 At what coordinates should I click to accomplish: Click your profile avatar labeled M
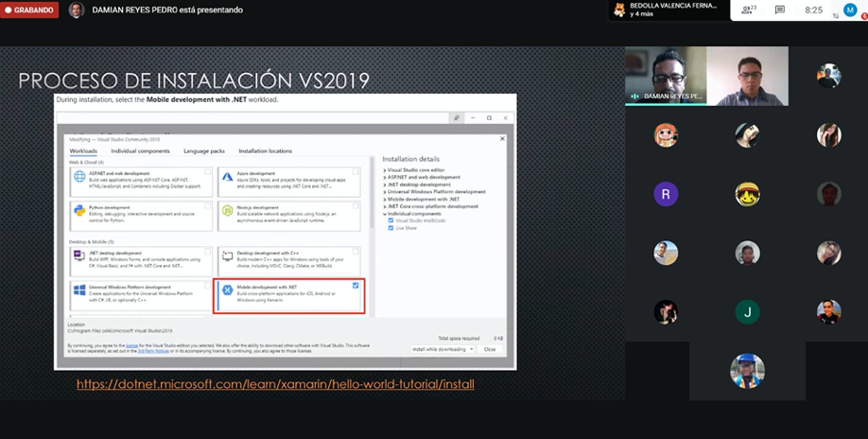pos(850,10)
